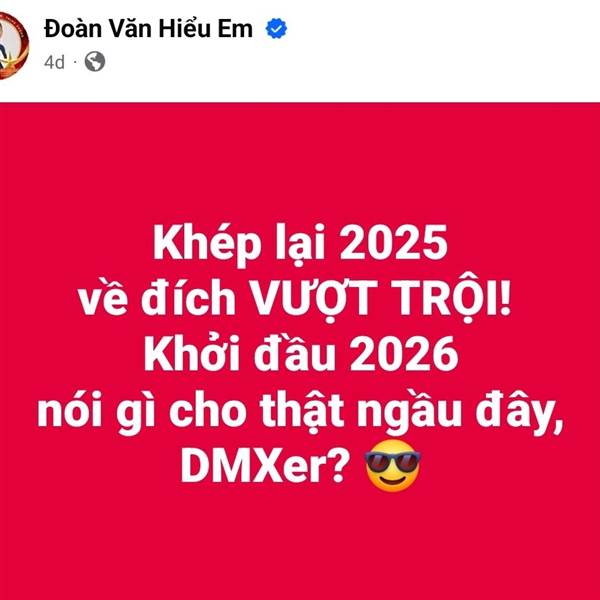Click the 'Khép lại 2025' headline line
The width and height of the screenshot is (600, 600).
[300, 245]
